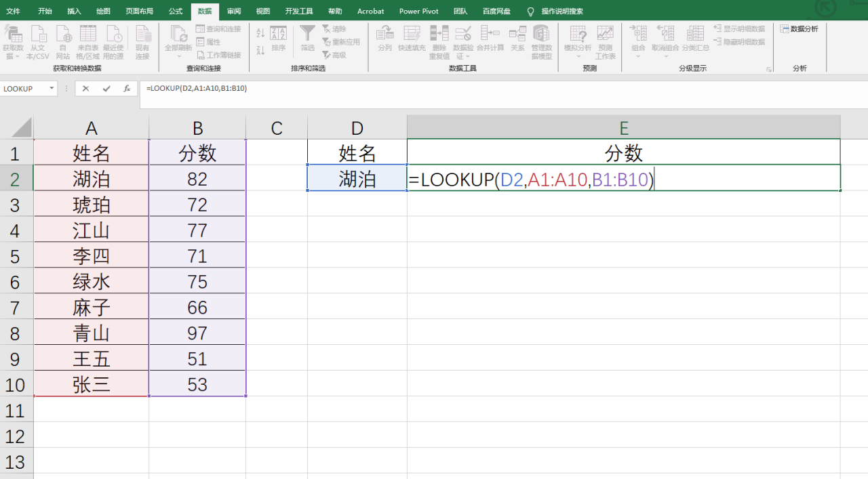Click the cell with score 66
This screenshot has width=868, height=479.
(x=197, y=308)
